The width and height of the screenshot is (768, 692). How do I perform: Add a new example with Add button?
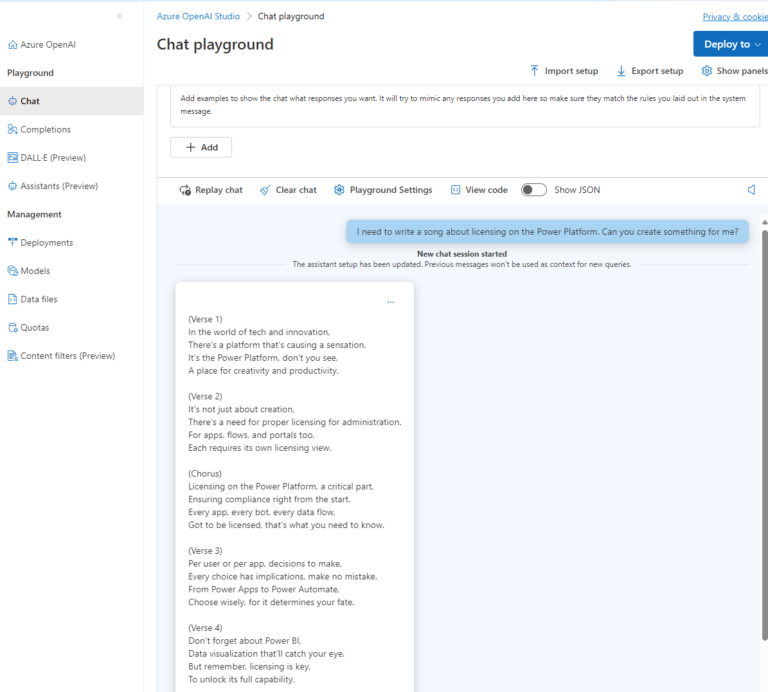point(201,147)
